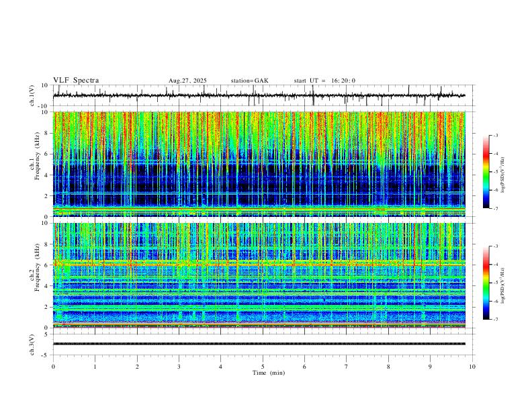Click time axis tick label '5'
532x411 pixels.
click(x=263, y=367)
